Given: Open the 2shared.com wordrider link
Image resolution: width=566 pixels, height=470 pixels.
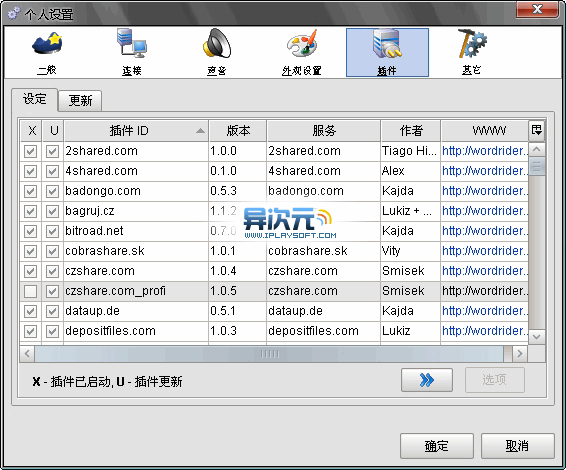Looking at the screenshot, I should point(485,151).
